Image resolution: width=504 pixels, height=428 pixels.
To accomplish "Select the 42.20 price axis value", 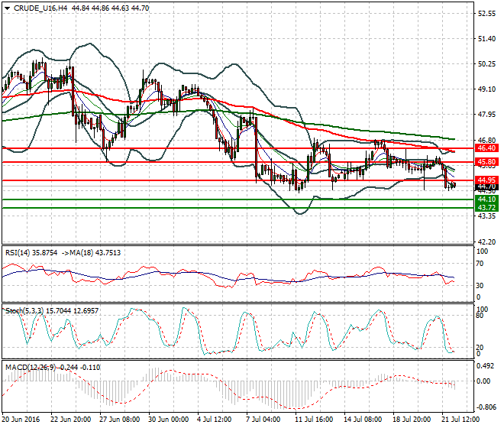I will click(x=486, y=242).
